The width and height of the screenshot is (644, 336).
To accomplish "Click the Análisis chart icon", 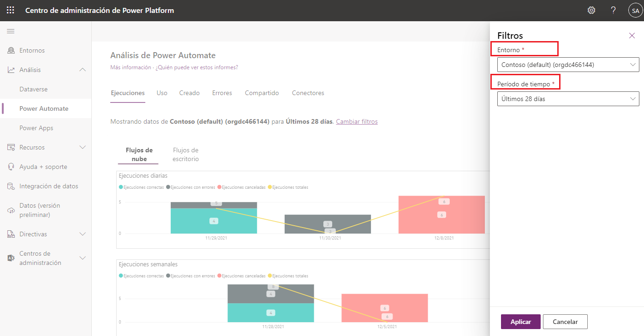I will click(x=11, y=70).
